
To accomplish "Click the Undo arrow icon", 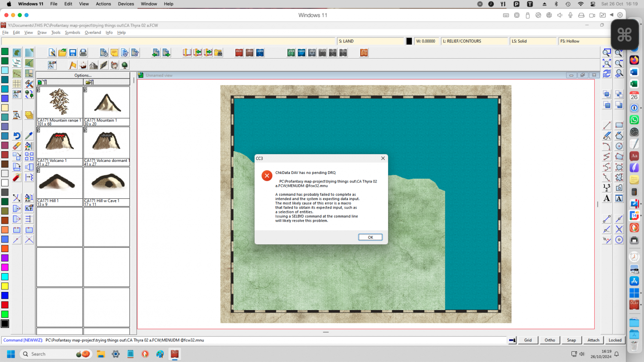I will click(x=17, y=136).
